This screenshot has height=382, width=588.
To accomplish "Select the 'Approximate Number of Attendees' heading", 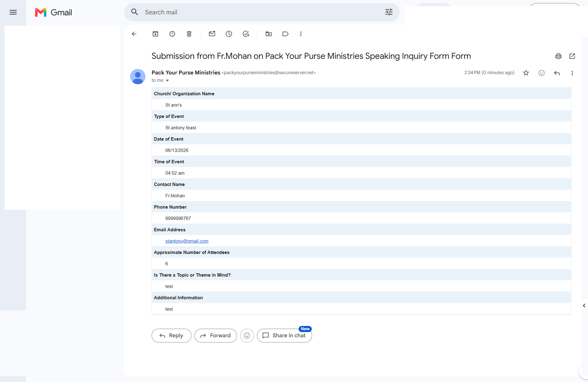I will [192, 252].
